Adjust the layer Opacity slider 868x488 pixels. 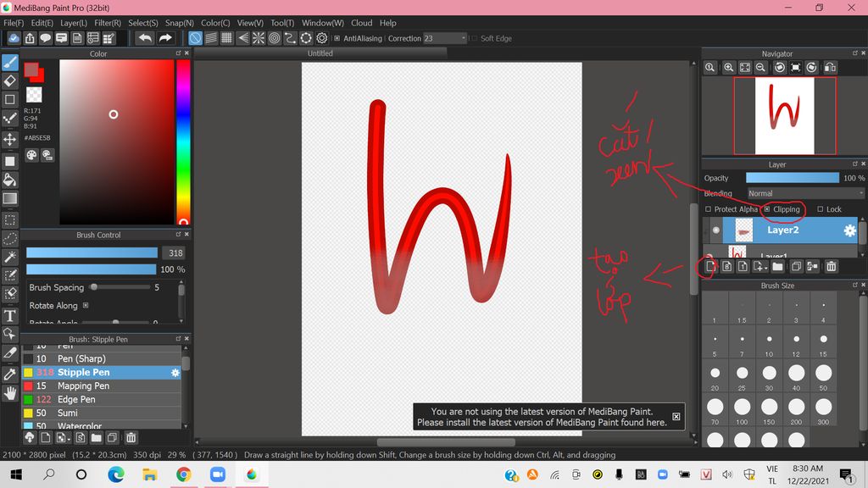point(793,178)
